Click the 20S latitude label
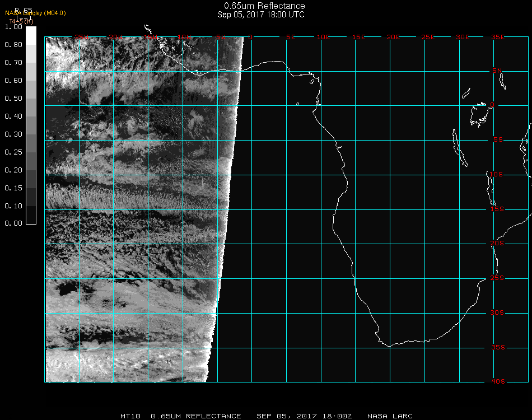The height and width of the screenshot is (420, 532). (x=497, y=244)
